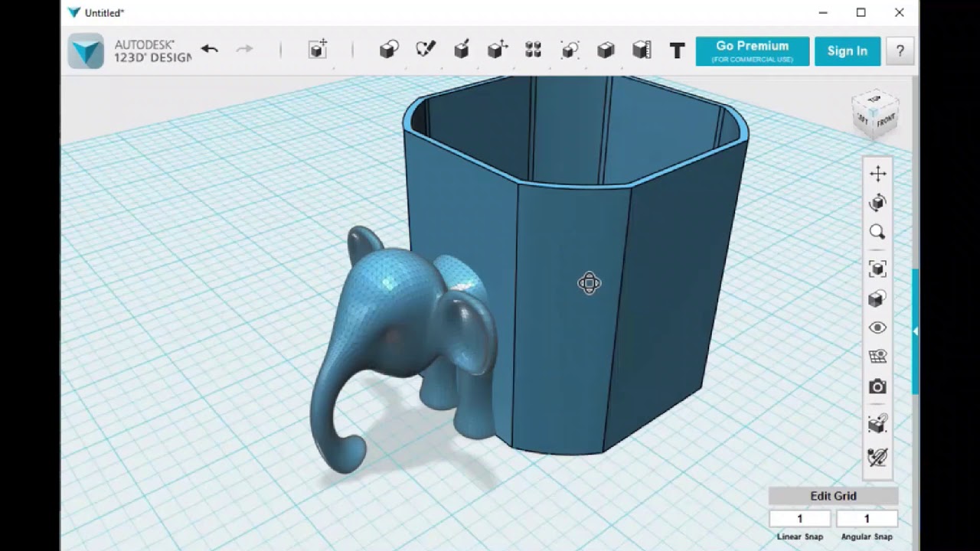Open the Angular Snap value box
The height and width of the screenshot is (551, 980).
click(867, 519)
